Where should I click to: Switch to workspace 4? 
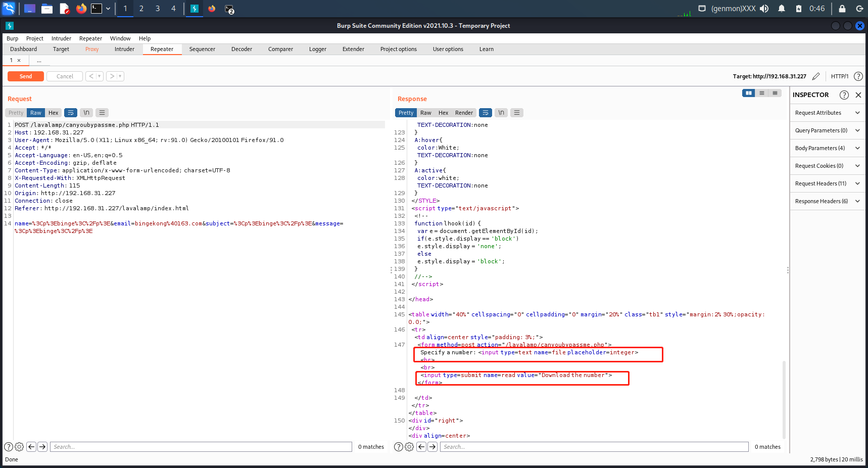173,9
